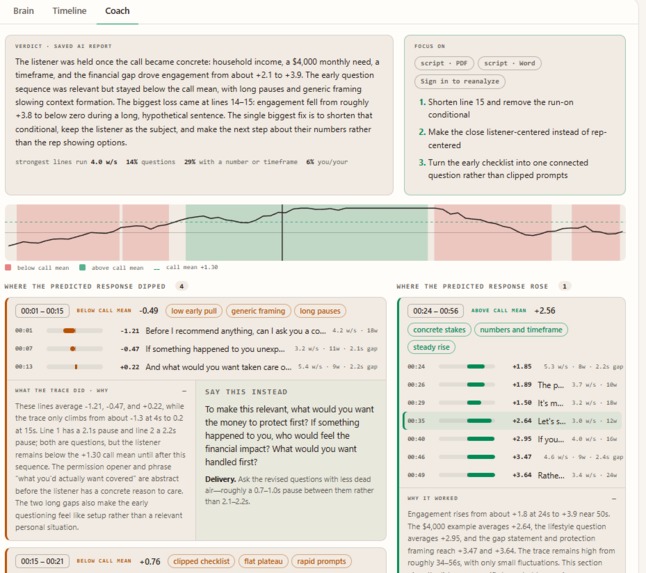Select the 00:24 – 00:56 time range chip
646x573 pixels.
coord(435,311)
